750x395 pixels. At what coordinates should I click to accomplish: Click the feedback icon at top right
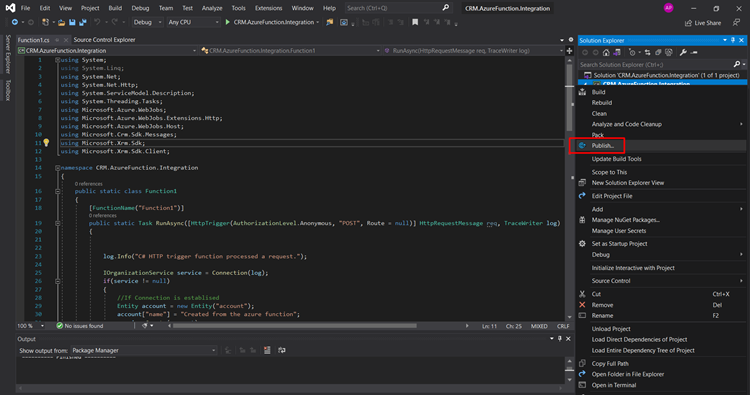pos(736,22)
